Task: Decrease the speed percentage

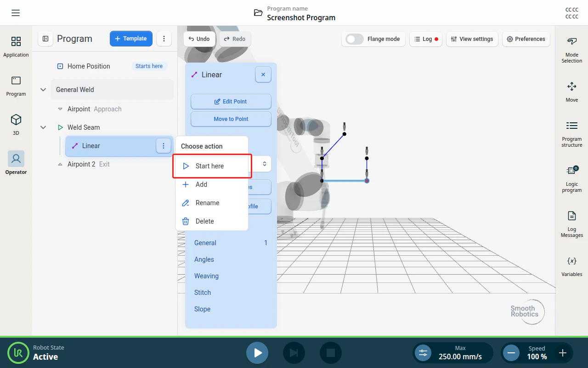Action: coord(511,353)
